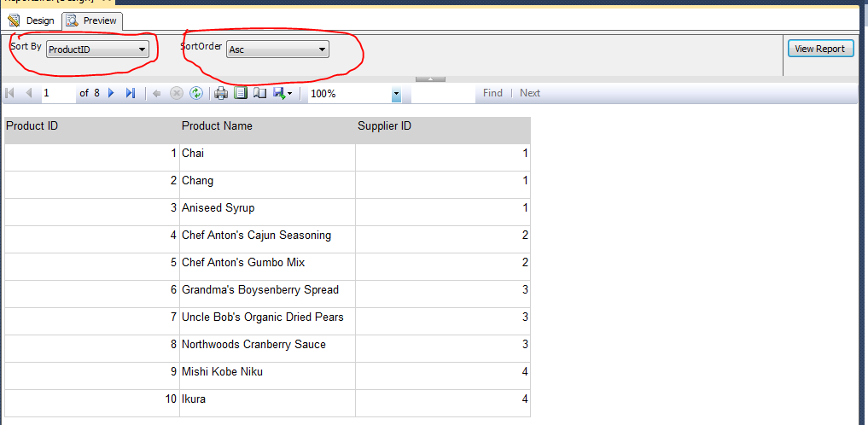Image resolution: width=868 pixels, height=425 pixels.
Task: Select Mishi Kobe Niku cell
Action: click(x=267, y=376)
